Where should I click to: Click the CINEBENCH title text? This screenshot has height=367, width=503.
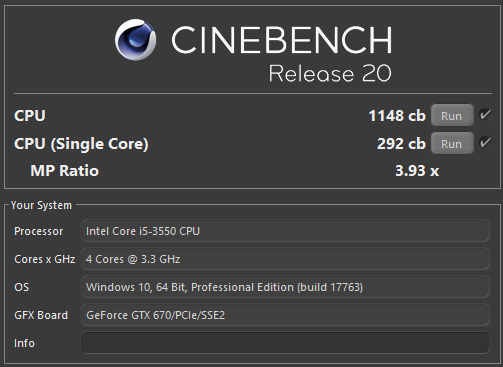point(282,40)
